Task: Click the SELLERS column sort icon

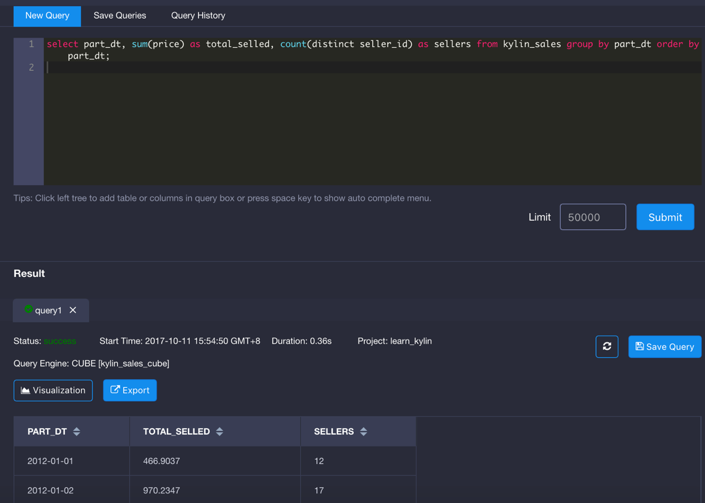Action: 364,432
